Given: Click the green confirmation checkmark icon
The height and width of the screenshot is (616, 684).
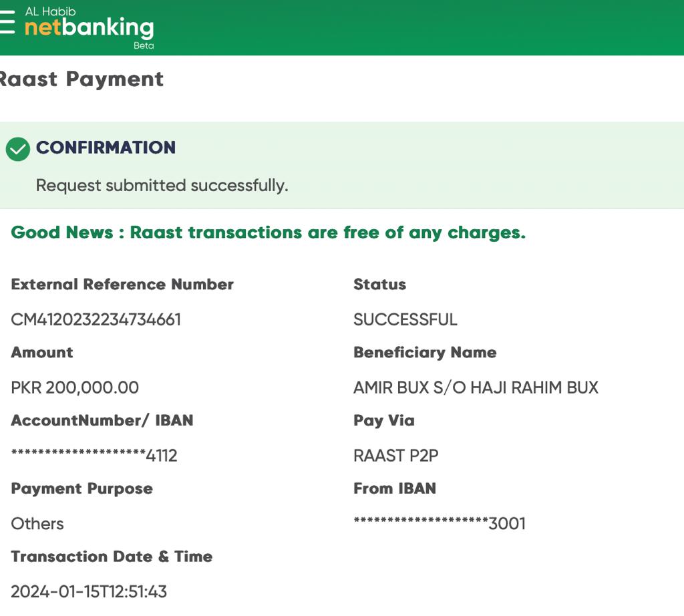Looking at the screenshot, I should tap(18, 149).
